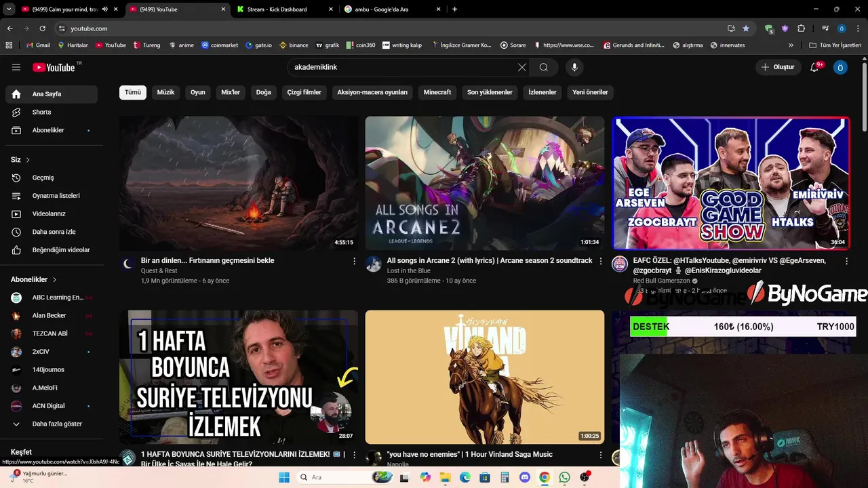Viewport: 868px width, 488px height.
Task: Click the Quest & Rest channel name
Action: (x=159, y=271)
